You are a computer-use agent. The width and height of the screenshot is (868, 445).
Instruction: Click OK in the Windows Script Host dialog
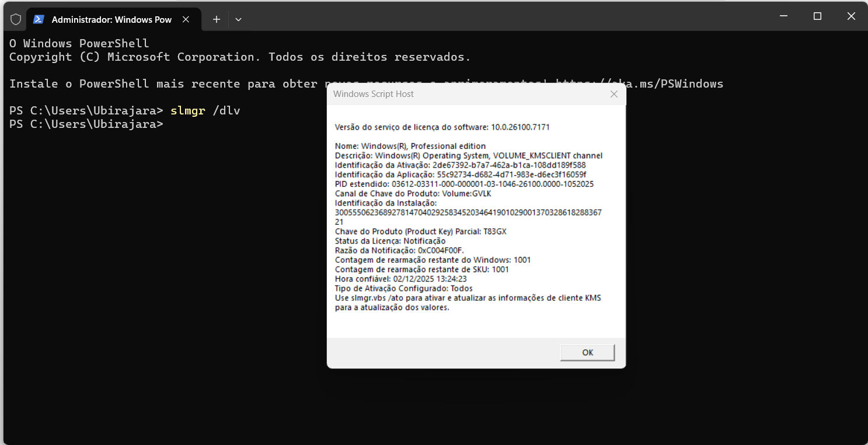click(587, 352)
